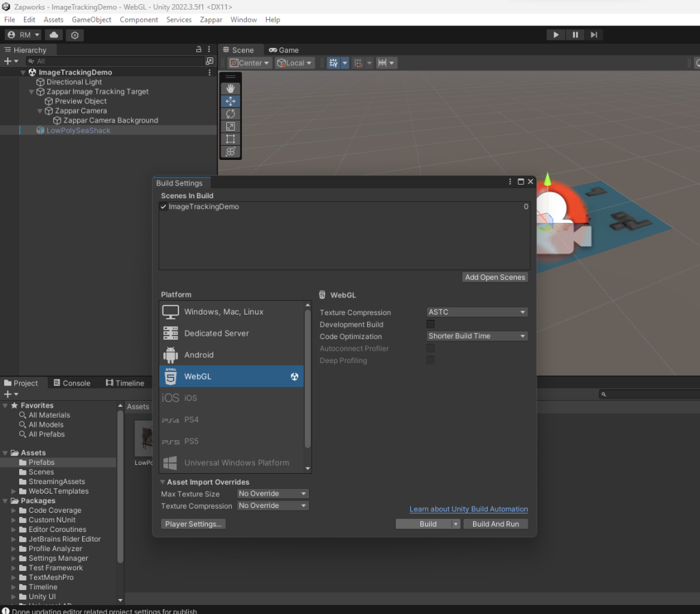Open Code Optimization dropdown

(477, 336)
